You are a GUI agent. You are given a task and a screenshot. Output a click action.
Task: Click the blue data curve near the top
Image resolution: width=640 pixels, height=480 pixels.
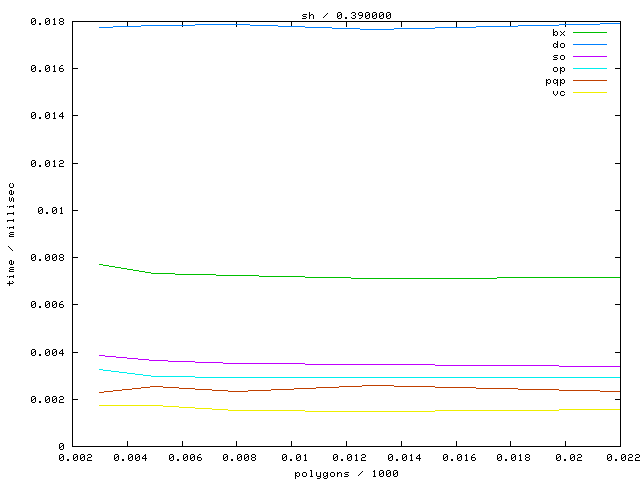click(x=300, y=27)
